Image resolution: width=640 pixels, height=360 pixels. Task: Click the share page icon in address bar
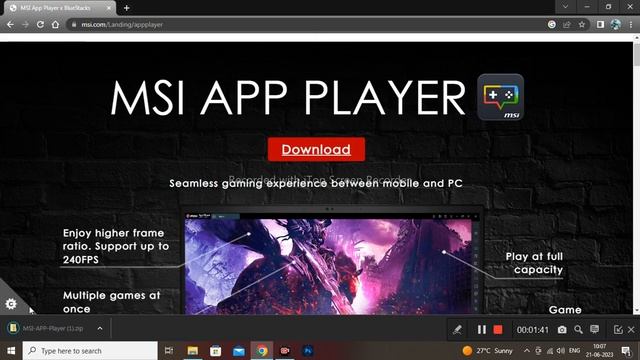click(x=567, y=24)
